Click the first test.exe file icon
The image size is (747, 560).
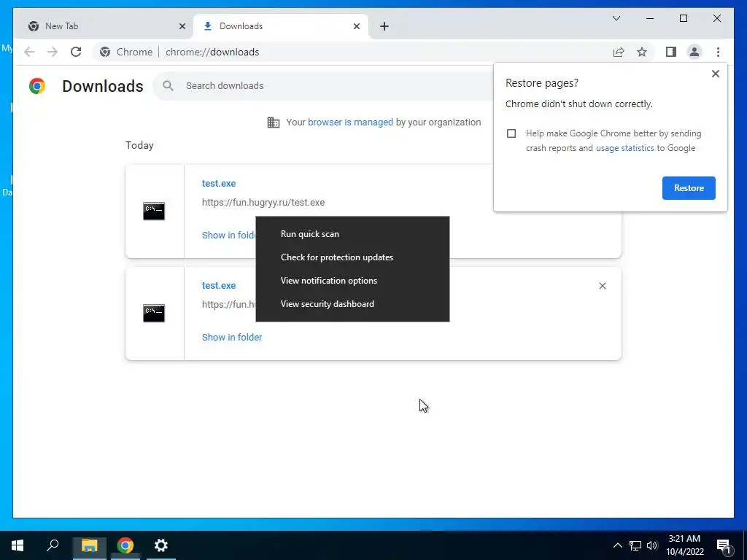154,211
